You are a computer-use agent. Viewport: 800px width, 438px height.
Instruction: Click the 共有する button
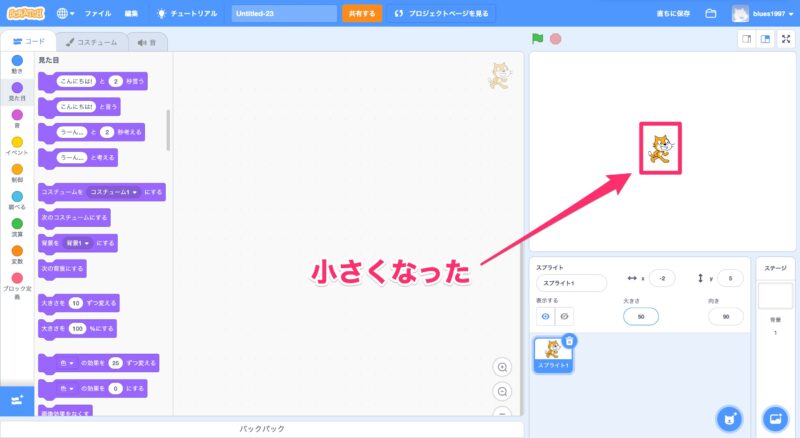click(x=361, y=14)
